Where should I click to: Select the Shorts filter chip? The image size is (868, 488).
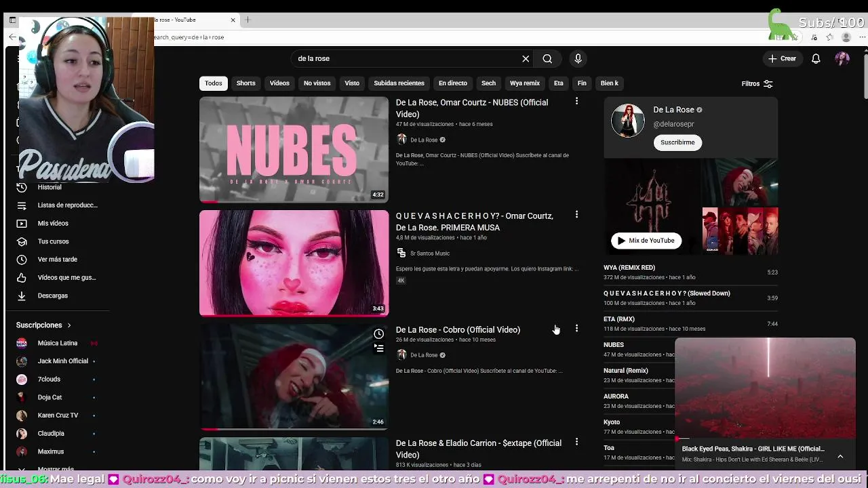[245, 83]
